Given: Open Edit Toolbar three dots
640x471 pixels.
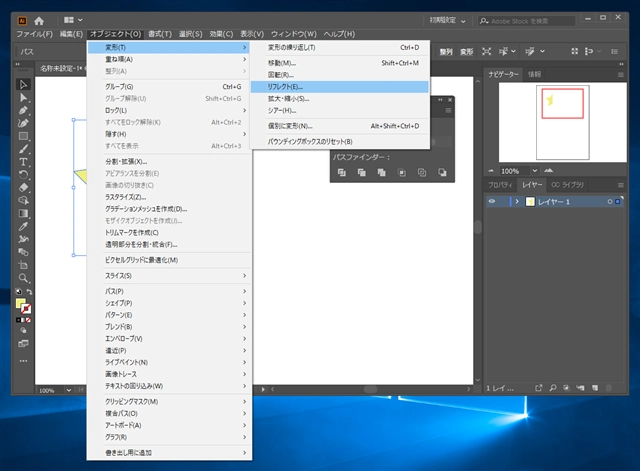Looking at the screenshot, I should click(x=23, y=361).
